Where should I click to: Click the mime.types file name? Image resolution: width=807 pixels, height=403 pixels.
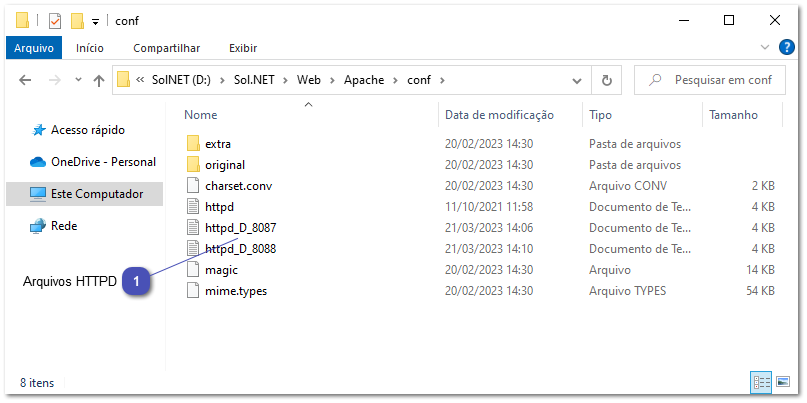coord(236,291)
